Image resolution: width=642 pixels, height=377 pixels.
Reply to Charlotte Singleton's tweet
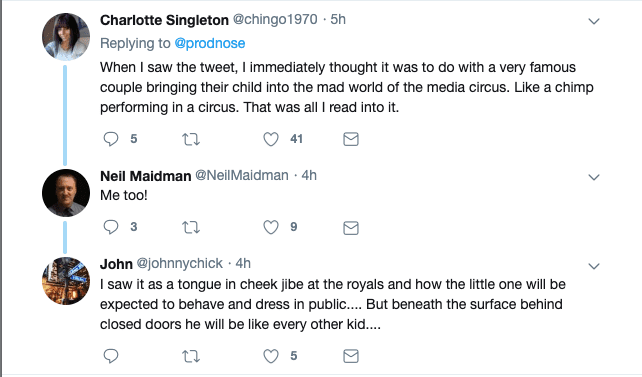(x=111, y=139)
